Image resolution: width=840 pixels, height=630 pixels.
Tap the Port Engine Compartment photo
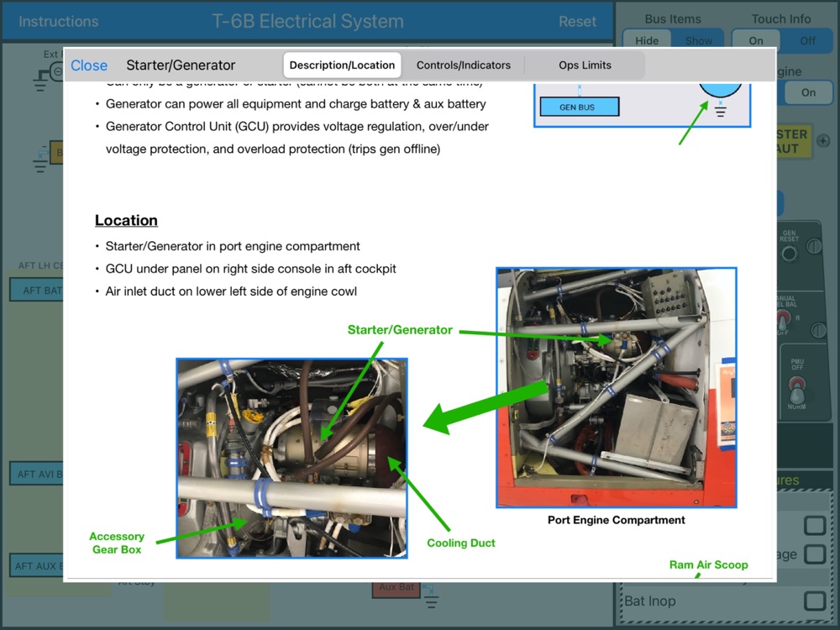(x=616, y=387)
